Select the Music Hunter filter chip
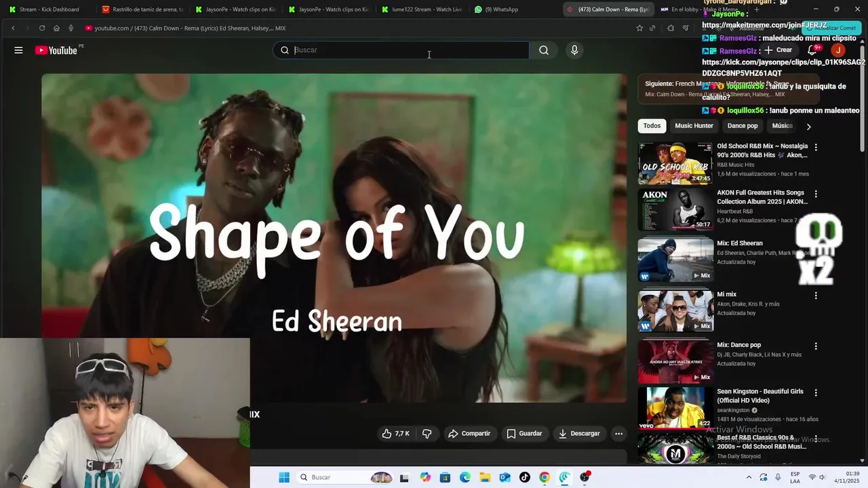The height and width of the screenshot is (488, 868). pos(694,126)
